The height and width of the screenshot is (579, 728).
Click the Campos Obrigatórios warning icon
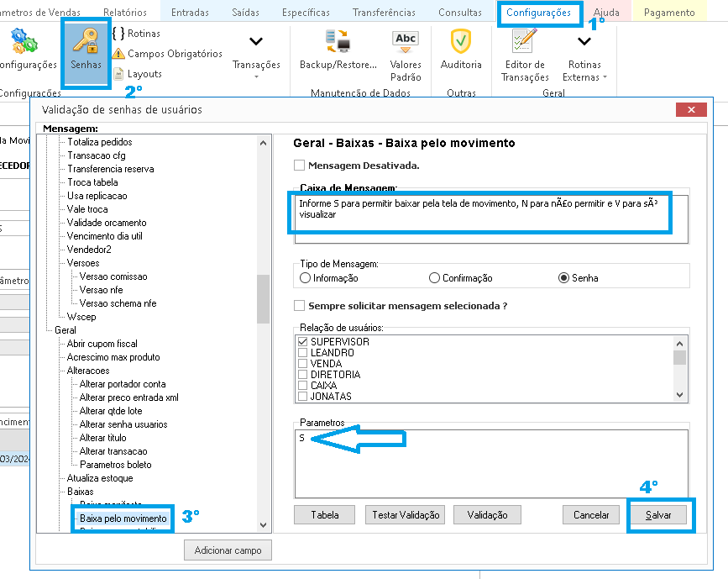tap(118, 54)
